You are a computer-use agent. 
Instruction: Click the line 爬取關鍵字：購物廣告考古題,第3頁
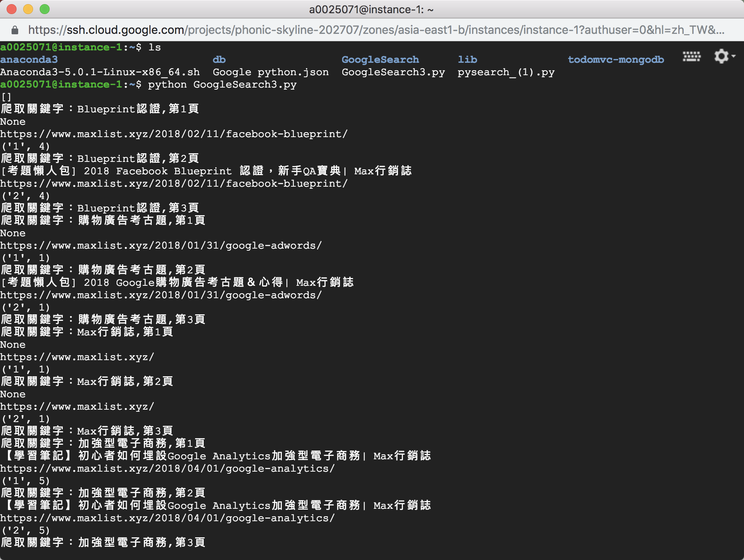point(103,320)
